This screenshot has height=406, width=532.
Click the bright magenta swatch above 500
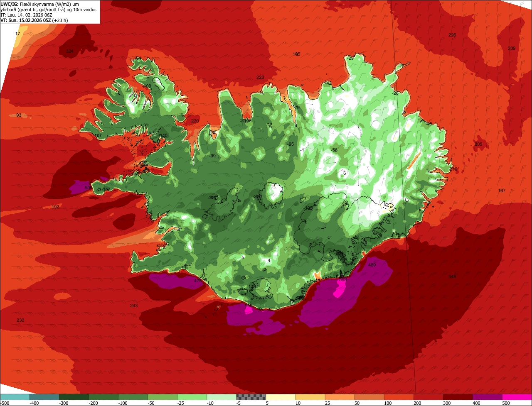click(x=517, y=397)
